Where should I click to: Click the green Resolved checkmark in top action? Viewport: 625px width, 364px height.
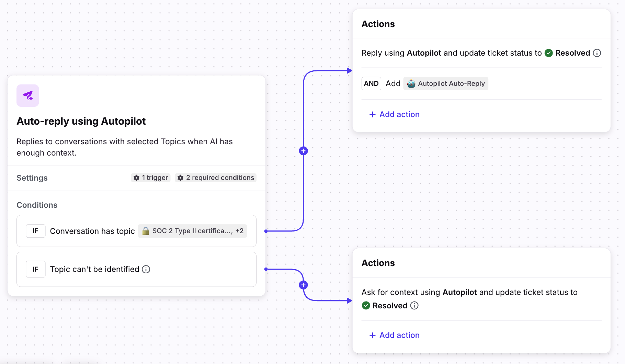pos(549,53)
